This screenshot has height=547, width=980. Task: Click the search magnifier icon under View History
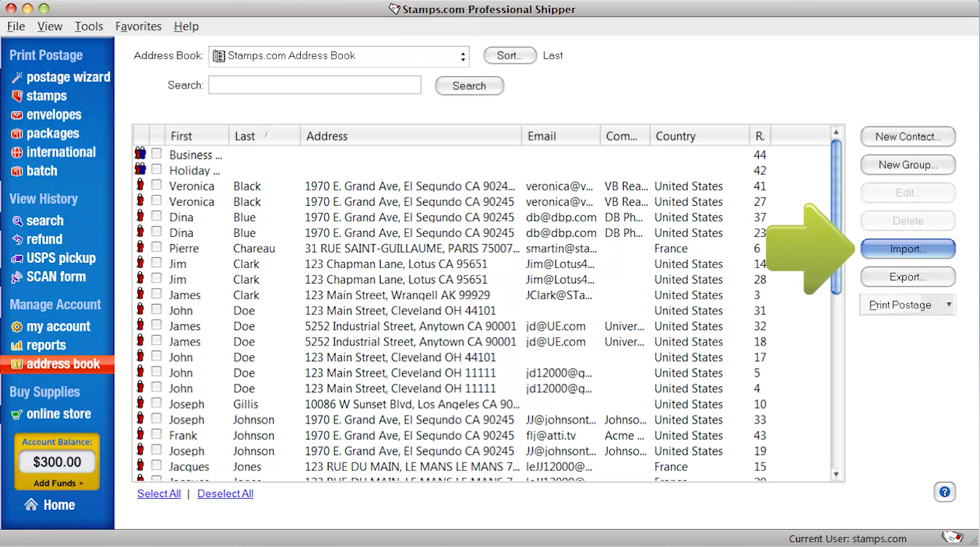click(17, 221)
